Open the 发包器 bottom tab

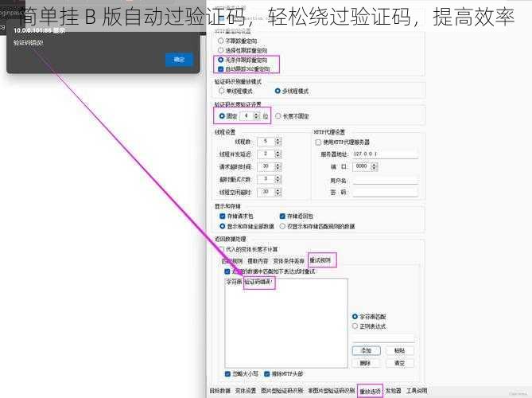click(393, 391)
